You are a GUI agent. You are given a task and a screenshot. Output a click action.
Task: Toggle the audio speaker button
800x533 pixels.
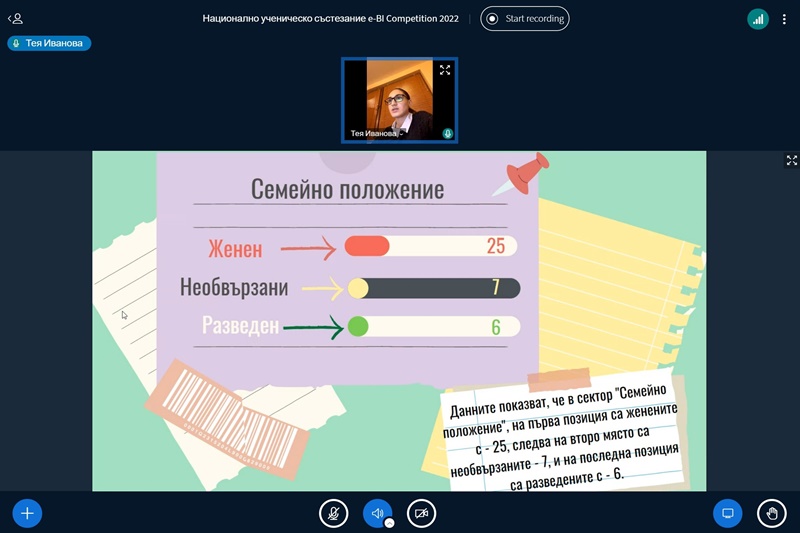pyautogui.click(x=377, y=513)
